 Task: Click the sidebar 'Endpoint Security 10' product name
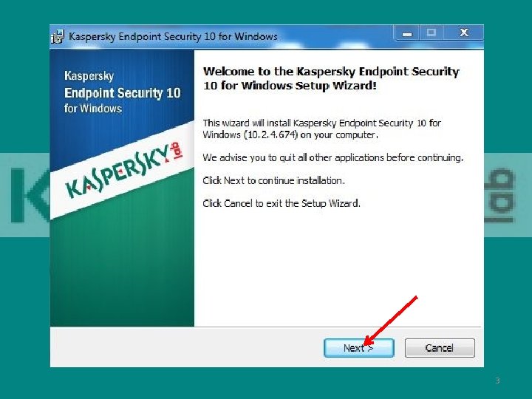point(122,93)
